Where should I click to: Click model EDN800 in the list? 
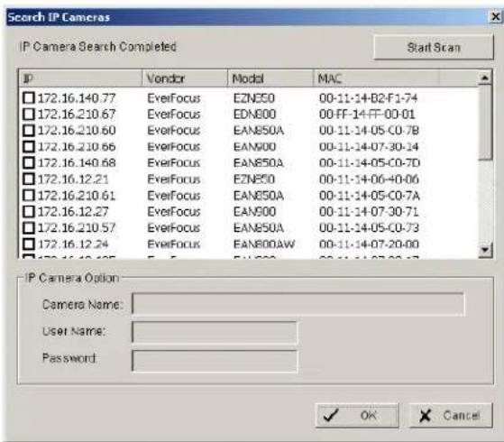(x=254, y=115)
